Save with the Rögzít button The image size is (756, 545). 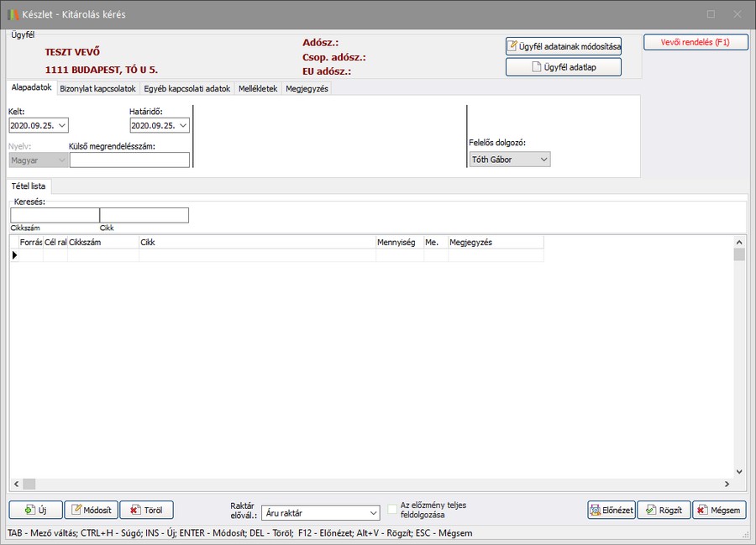pyautogui.click(x=664, y=510)
